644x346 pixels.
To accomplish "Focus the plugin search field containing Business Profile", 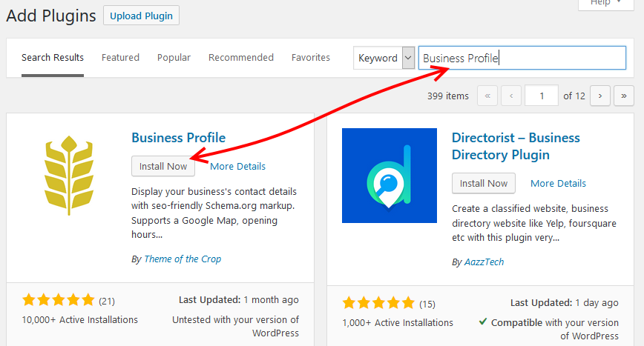I will coord(522,58).
